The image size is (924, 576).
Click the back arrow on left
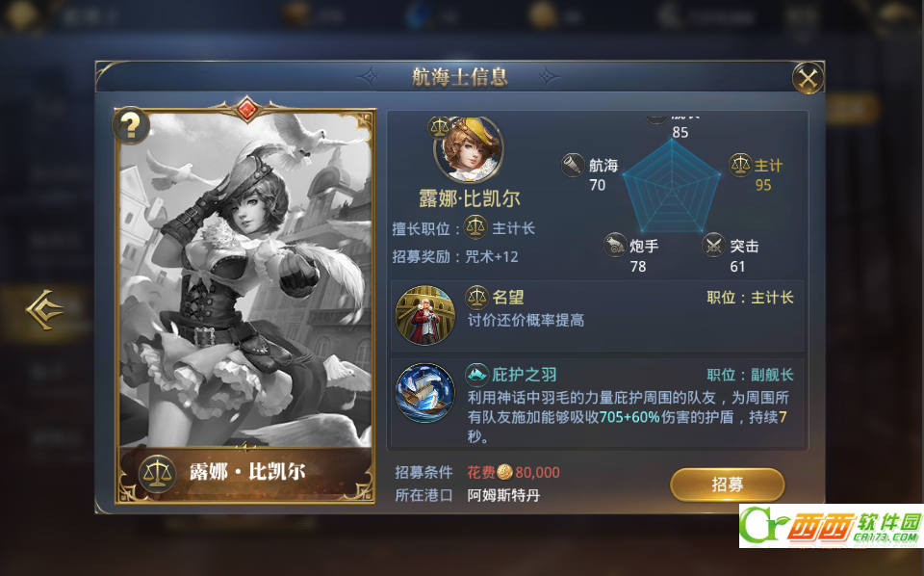pyautogui.click(x=45, y=309)
